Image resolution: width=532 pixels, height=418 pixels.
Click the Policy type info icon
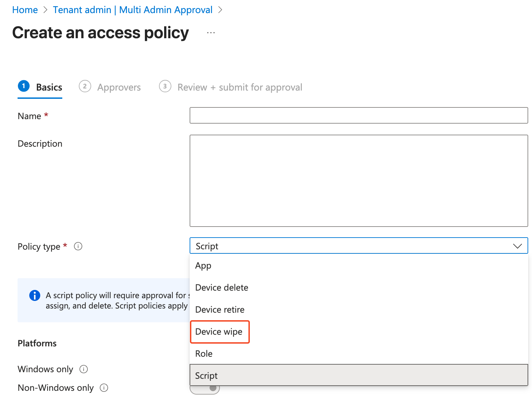point(78,247)
